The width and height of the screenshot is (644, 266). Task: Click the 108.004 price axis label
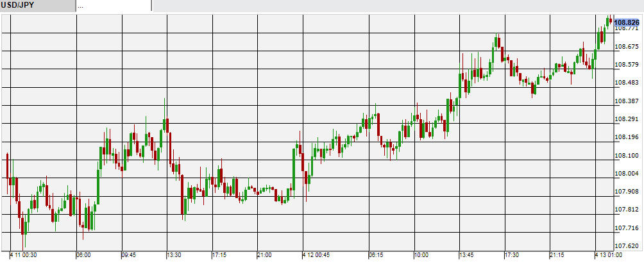click(626, 173)
